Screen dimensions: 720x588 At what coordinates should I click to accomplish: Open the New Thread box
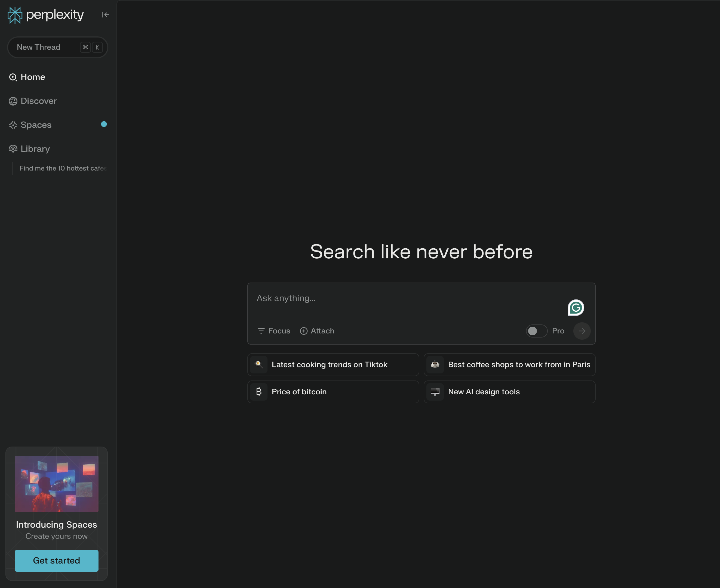point(58,47)
